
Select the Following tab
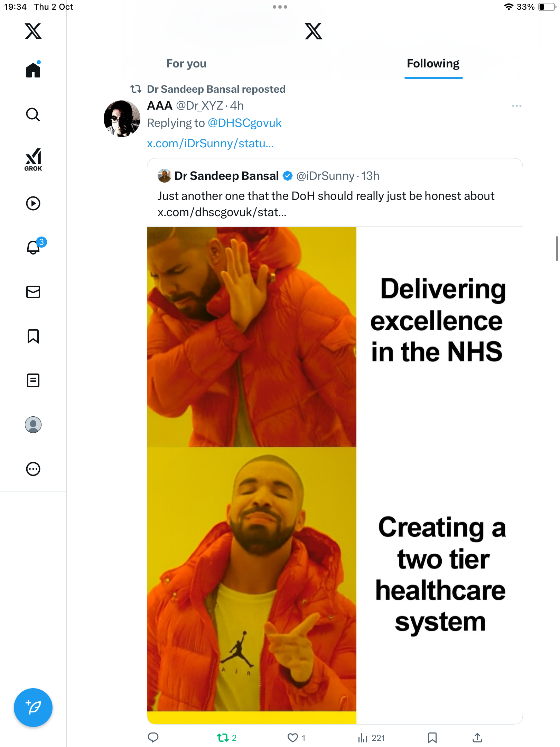click(x=433, y=64)
